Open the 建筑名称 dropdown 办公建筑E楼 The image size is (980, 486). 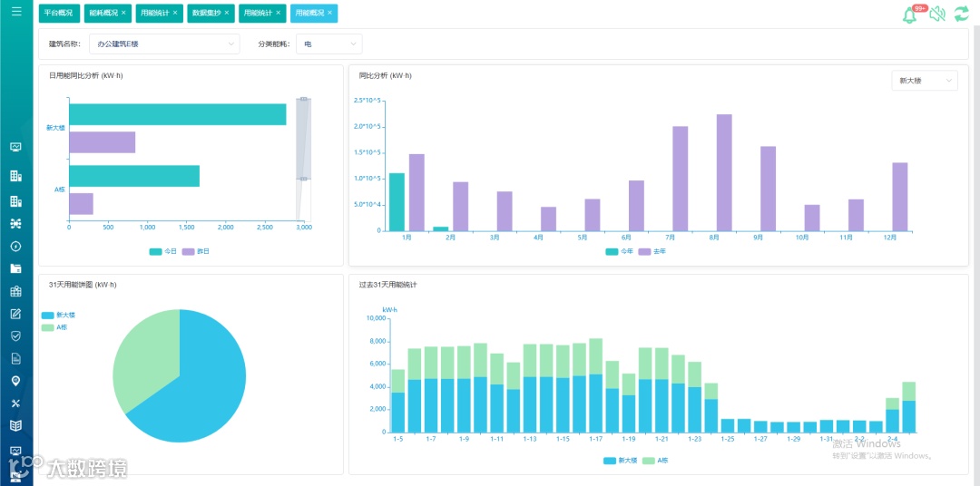click(164, 44)
